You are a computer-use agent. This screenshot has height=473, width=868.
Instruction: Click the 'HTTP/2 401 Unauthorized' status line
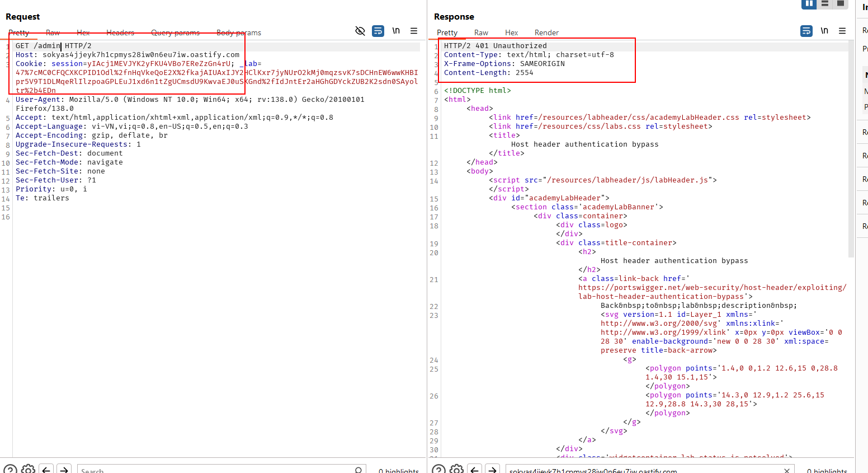[496, 46]
